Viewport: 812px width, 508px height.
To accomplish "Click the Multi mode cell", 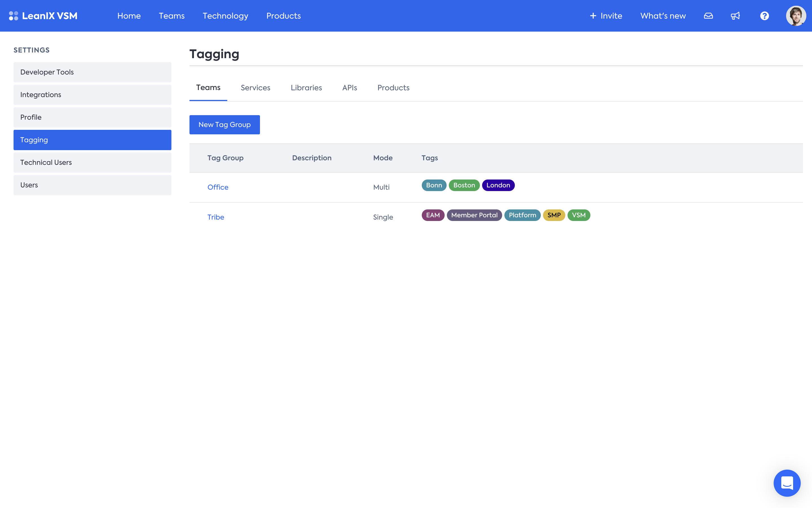I will click(x=381, y=187).
